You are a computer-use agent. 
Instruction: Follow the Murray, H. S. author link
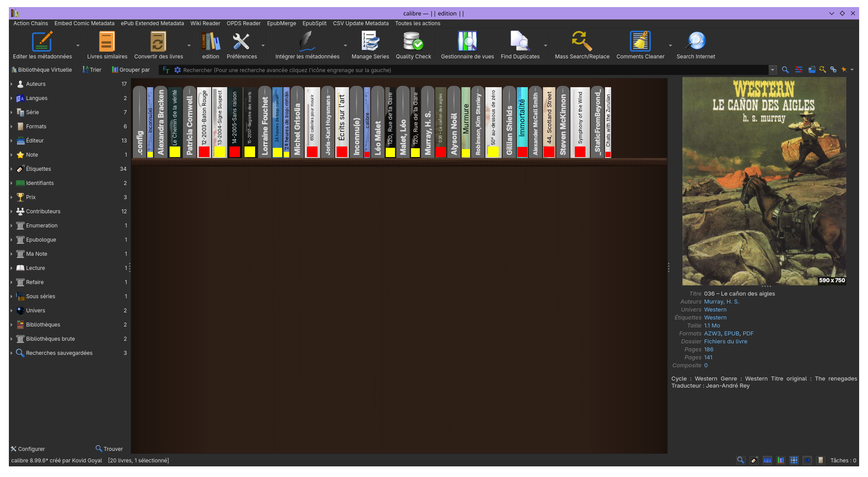[721, 302]
